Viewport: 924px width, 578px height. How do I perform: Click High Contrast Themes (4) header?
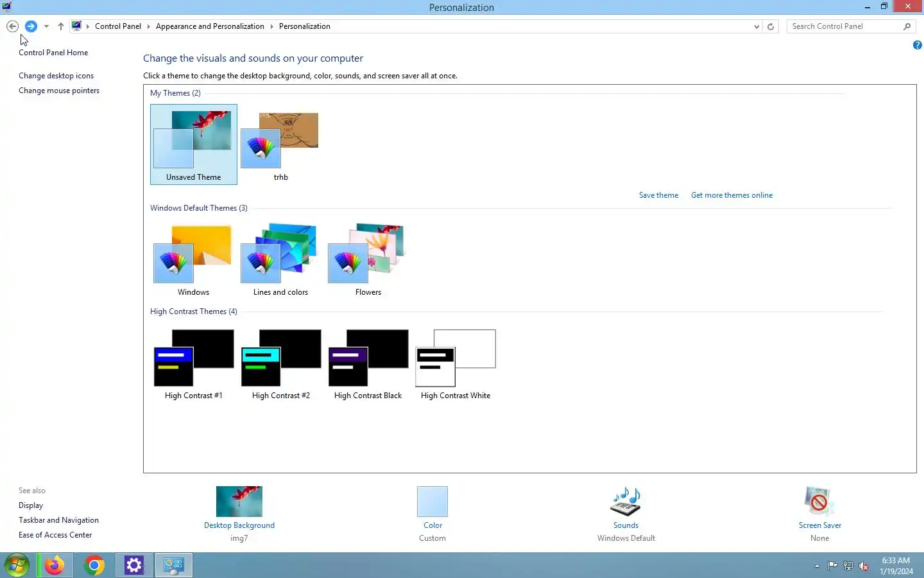194,311
